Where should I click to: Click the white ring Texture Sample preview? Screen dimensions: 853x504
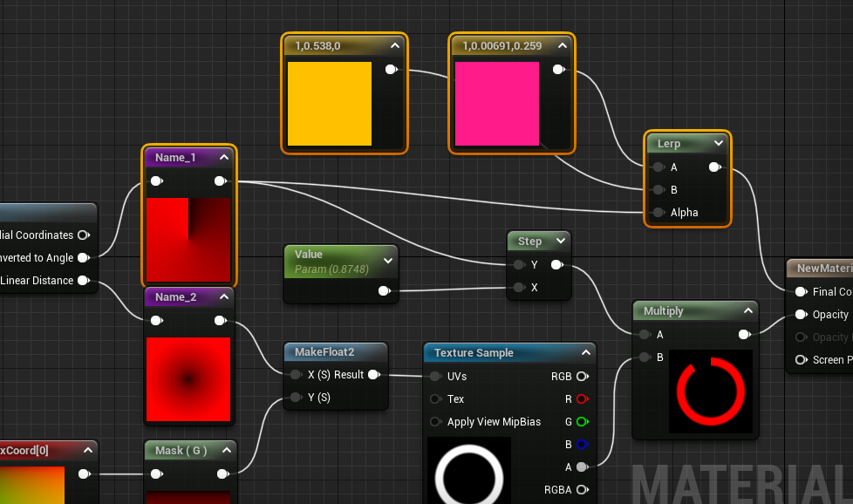(x=469, y=471)
